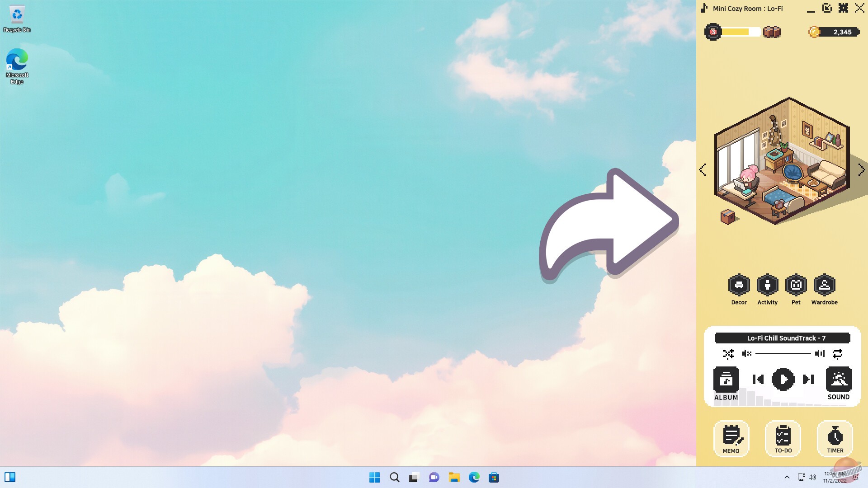The width and height of the screenshot is (868, 488).
Task: Open the MEMO notepad
Action: tap(731, 438)
